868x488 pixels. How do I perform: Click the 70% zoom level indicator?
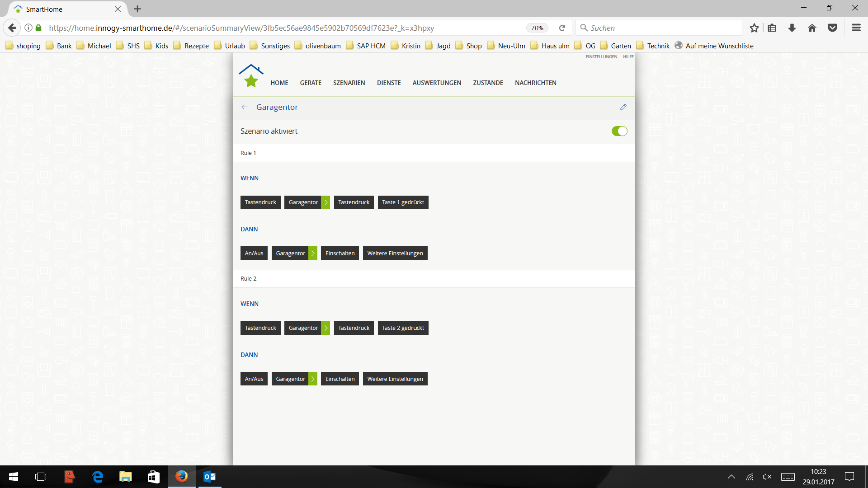(537, 28)
